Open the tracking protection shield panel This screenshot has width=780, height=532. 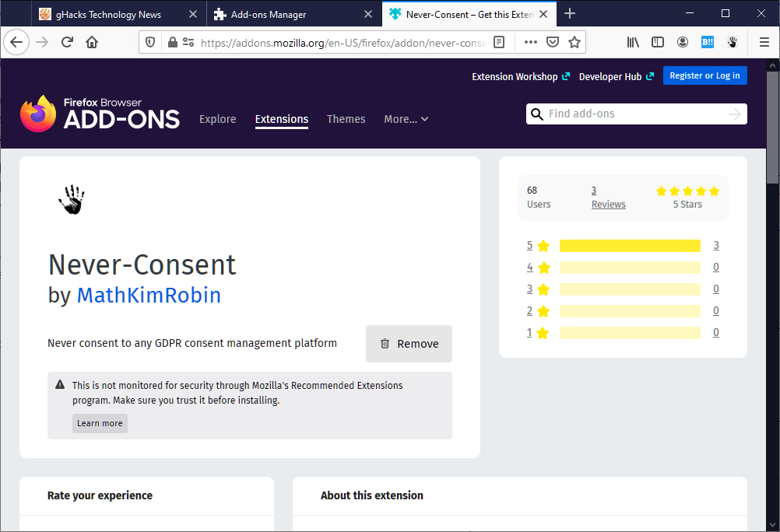tap(149, 42)
